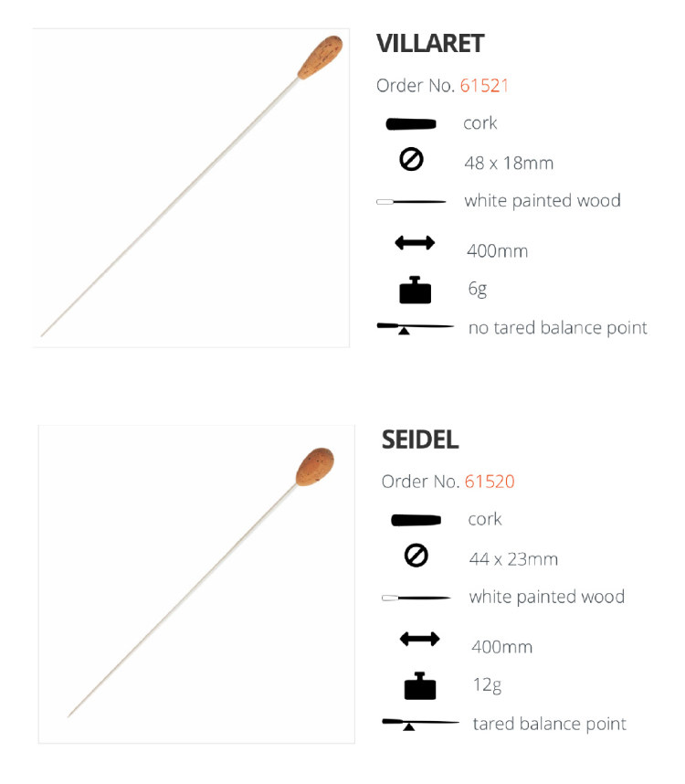Click the Seidel weight icon

tap(420, 686)
